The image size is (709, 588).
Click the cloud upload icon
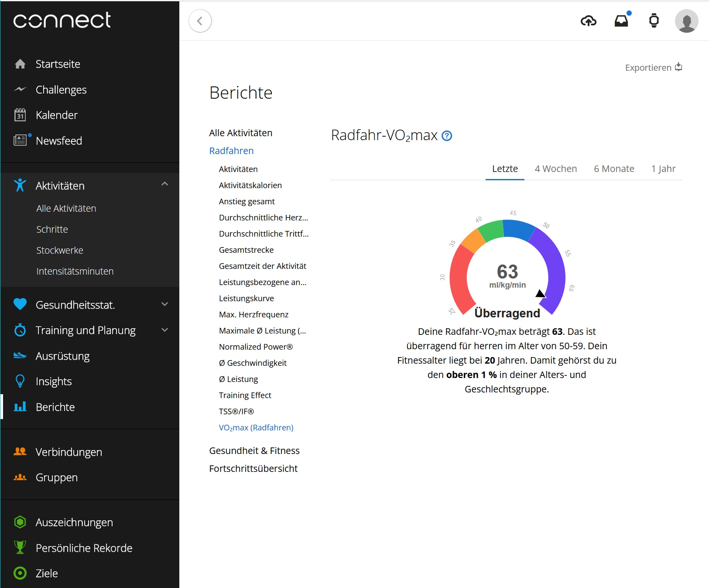[x=589, y=21]
